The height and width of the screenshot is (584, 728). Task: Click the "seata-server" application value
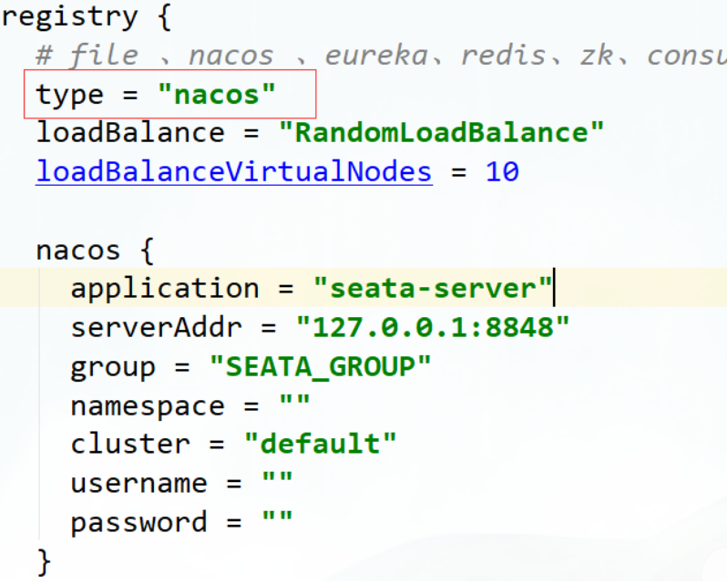pos(433,288)
